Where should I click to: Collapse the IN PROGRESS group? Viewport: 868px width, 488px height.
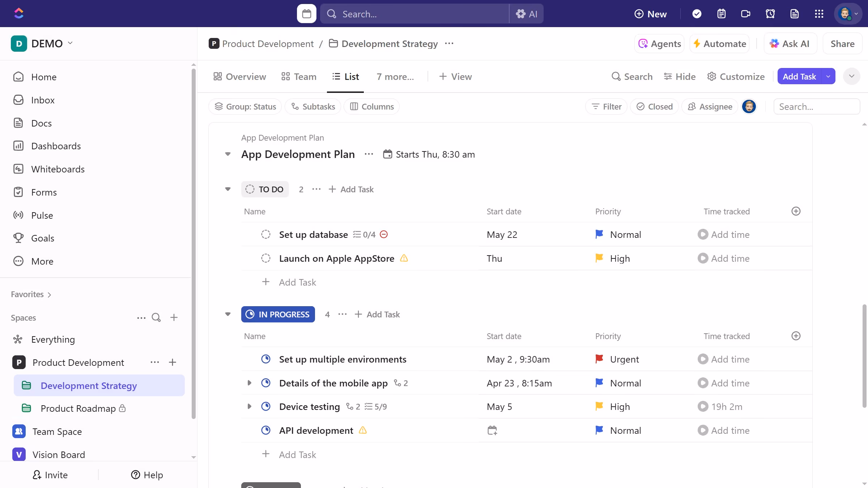pyautogui.click(x=228, y=314)
